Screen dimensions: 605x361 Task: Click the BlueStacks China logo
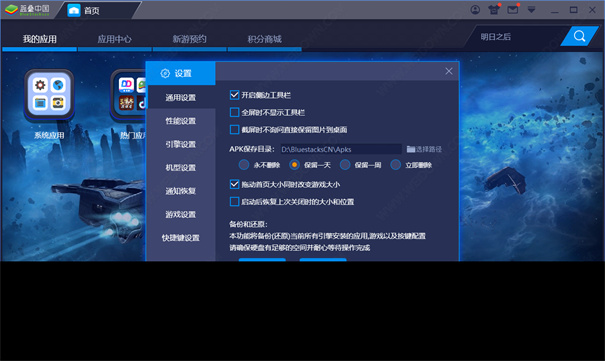[27, 10]
